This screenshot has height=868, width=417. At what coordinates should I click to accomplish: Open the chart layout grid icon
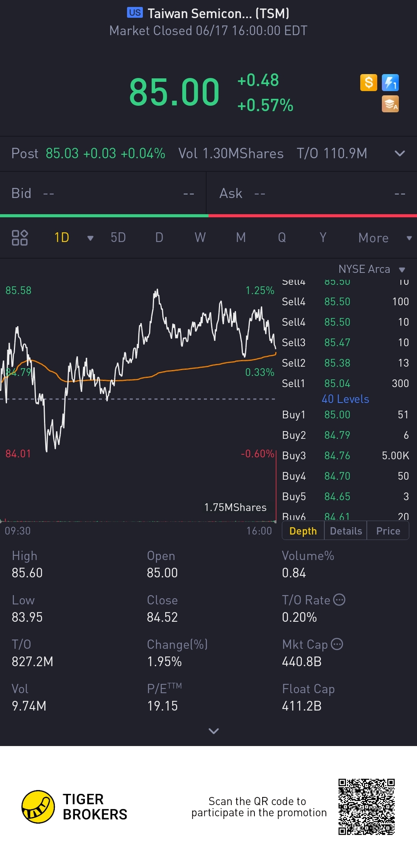20,238
